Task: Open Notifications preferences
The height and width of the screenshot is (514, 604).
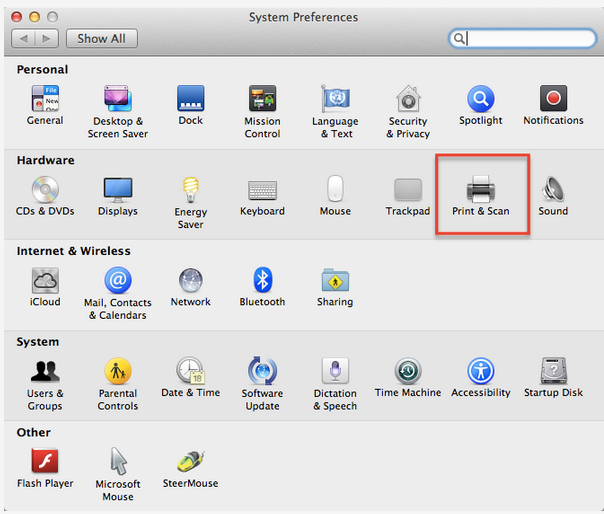Action: [553, 100]
